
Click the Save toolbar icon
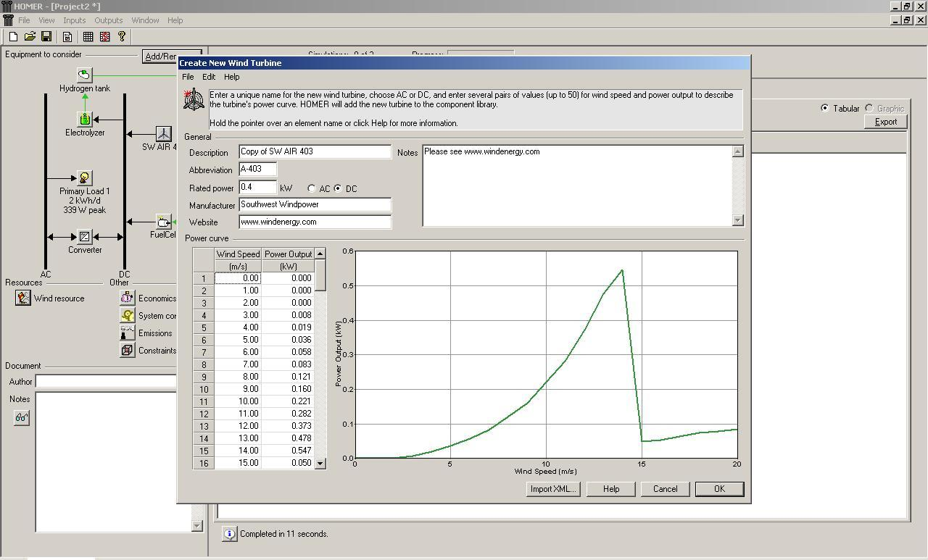pos(46,36)
